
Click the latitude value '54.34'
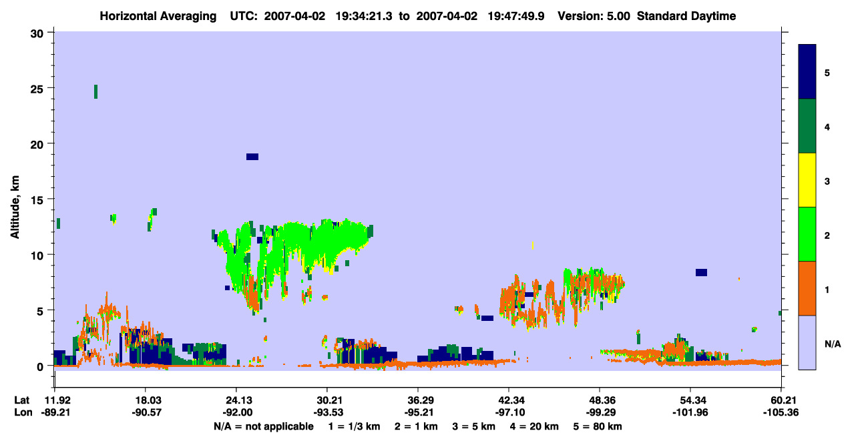coord(690,400)
